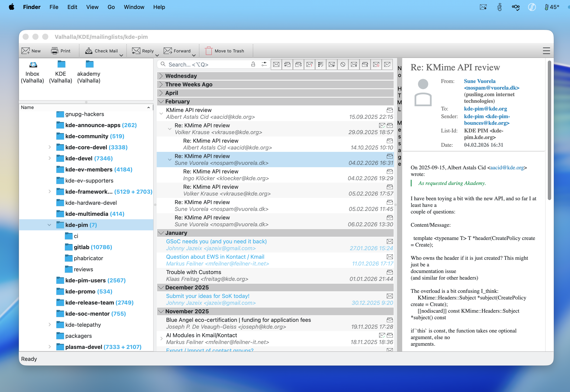
Task: Expand the kde-core-devel folder
Action: [50, 147]
